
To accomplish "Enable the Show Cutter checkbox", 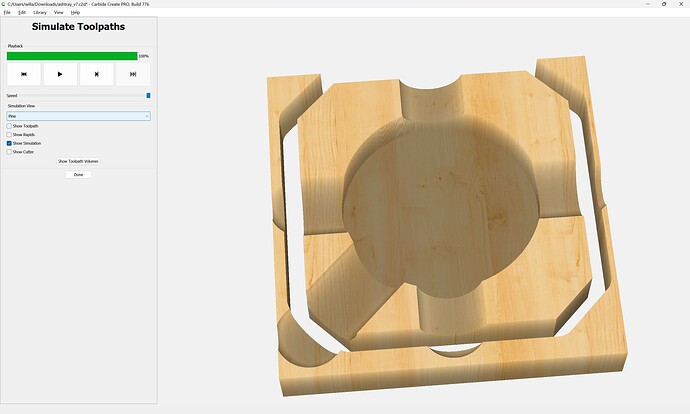I will 9,152.
